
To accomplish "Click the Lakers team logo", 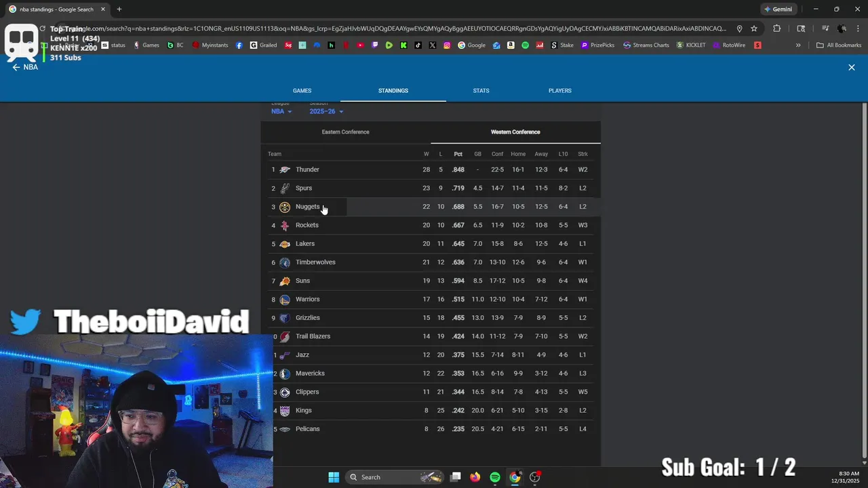I will tap(285, 244).
